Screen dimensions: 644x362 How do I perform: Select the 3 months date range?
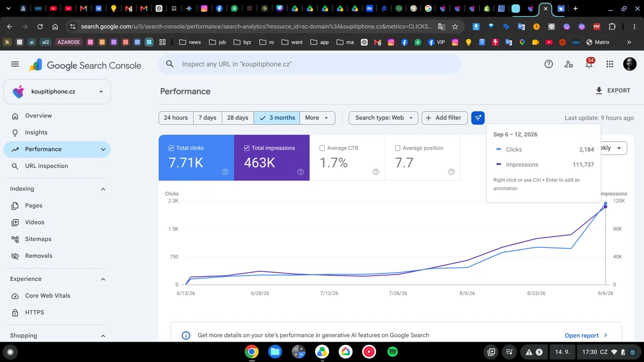[x=277, y=118]
